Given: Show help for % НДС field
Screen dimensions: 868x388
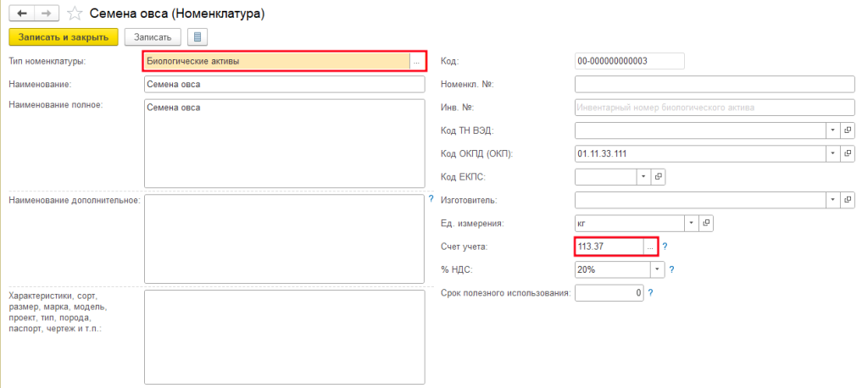Looking at the screenshot, I should (670, 269).
